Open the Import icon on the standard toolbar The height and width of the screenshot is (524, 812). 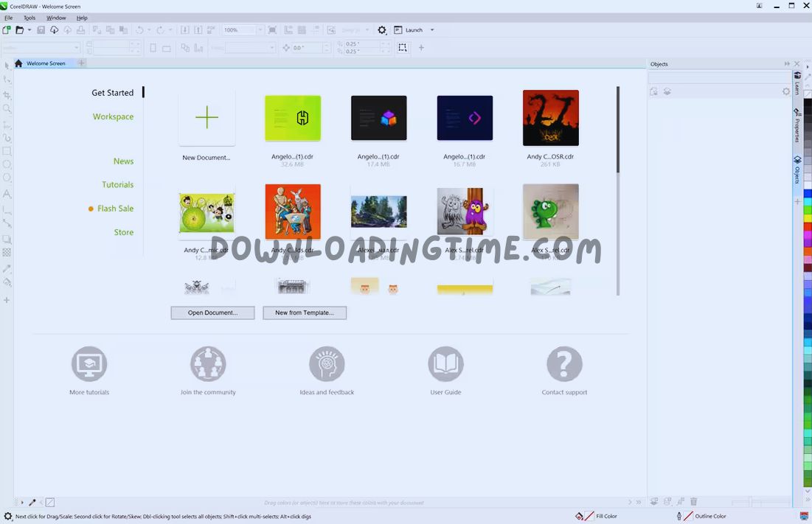[x=54, y=29]
